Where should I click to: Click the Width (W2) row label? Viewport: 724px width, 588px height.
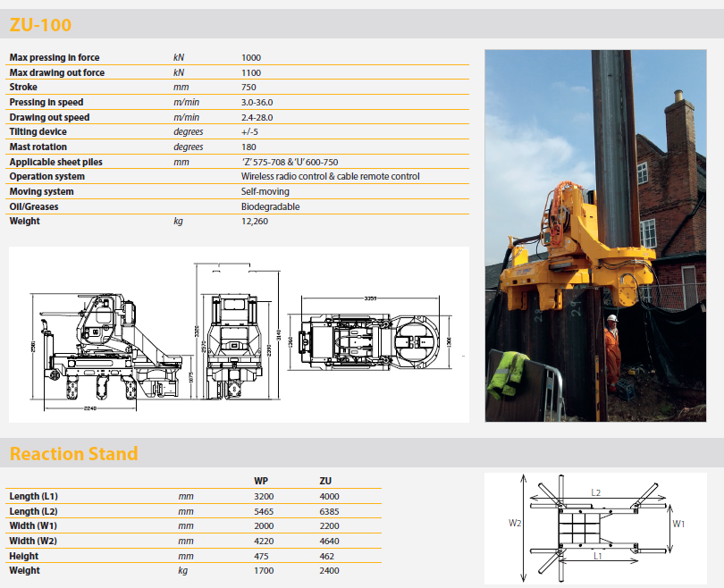coord(33,541)
